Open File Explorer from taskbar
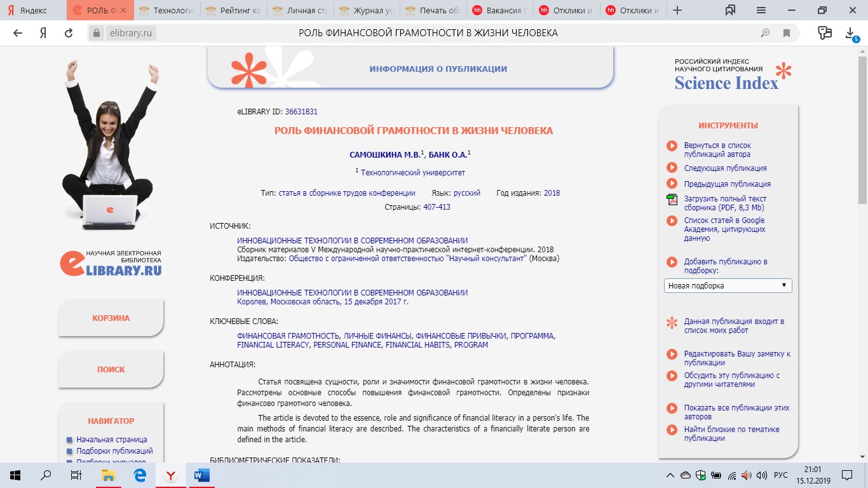Image resolution: width=868 pixels, height=488 pixels. [108, 475]
